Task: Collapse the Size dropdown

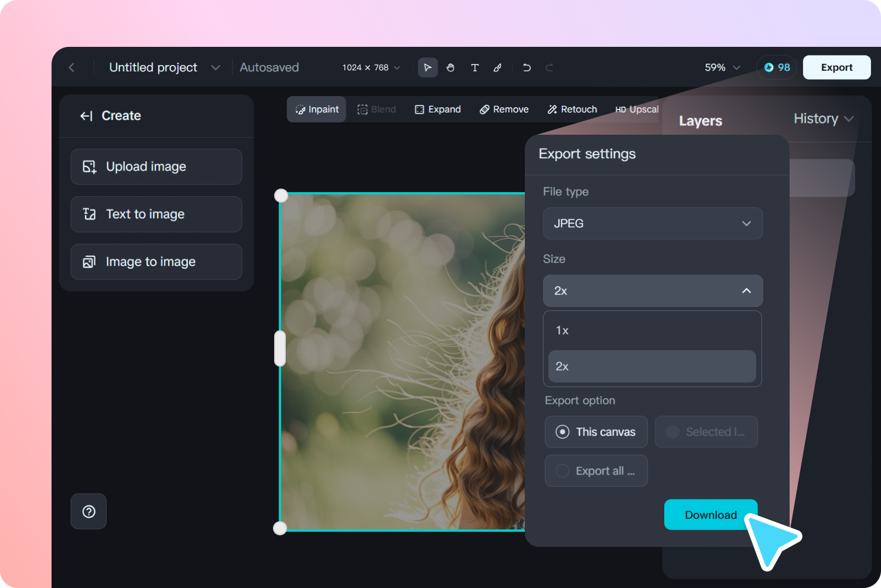Action: 653,290
